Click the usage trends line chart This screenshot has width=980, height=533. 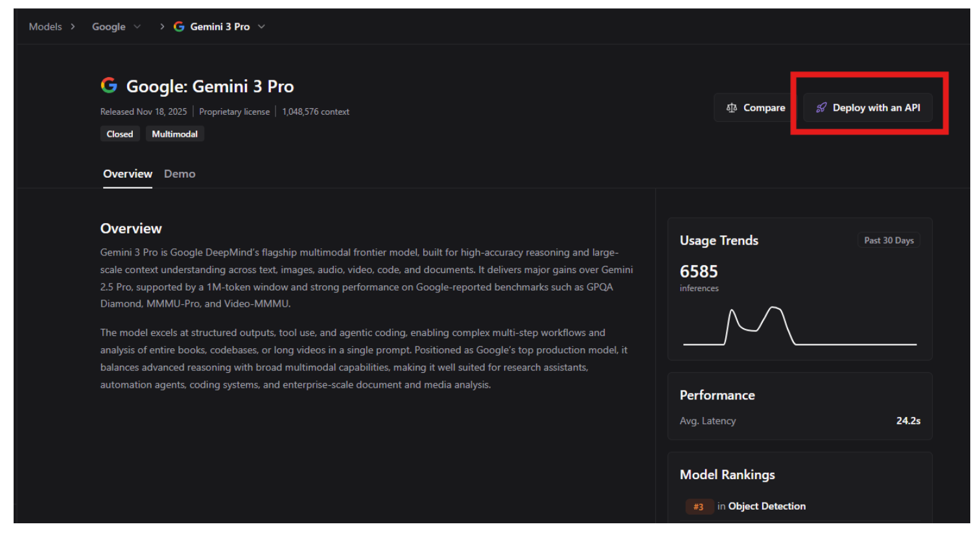click(799, 326)
